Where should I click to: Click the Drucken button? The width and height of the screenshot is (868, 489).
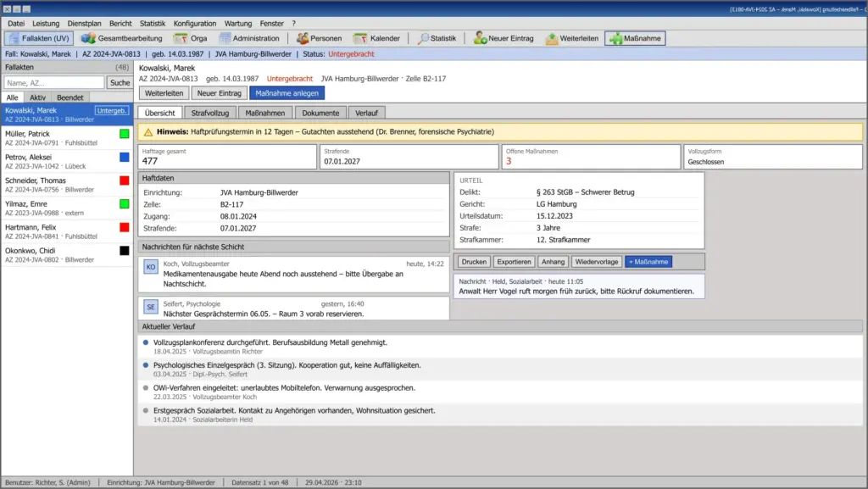tap(474, 262)
